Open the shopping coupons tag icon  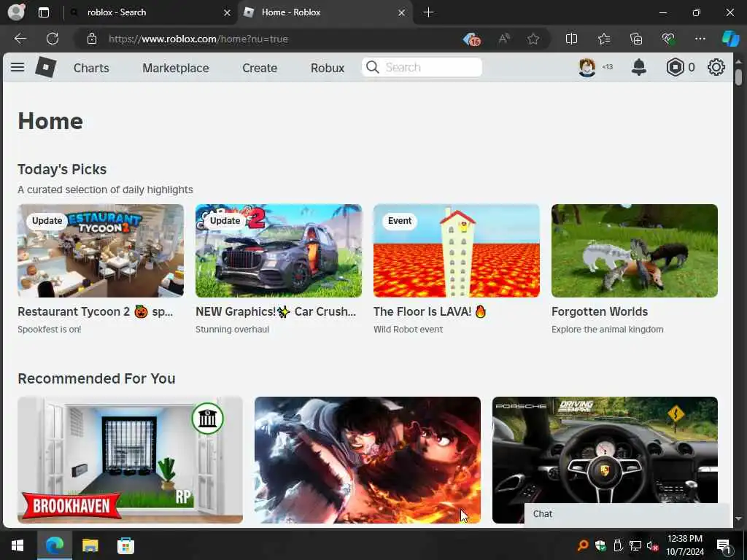tap(472, 39)
